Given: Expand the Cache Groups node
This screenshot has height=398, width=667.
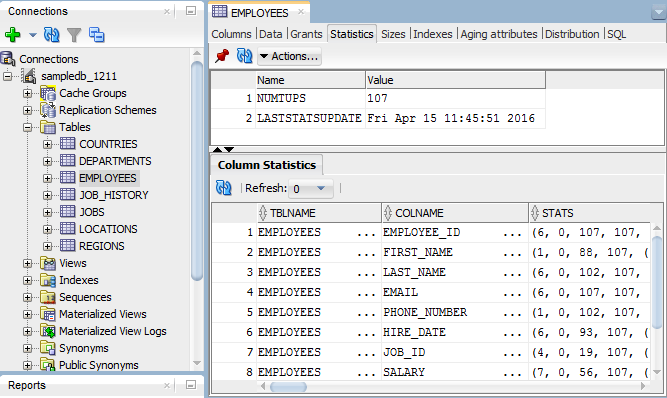Looking at the screenshot, I should tap(28, 94).
